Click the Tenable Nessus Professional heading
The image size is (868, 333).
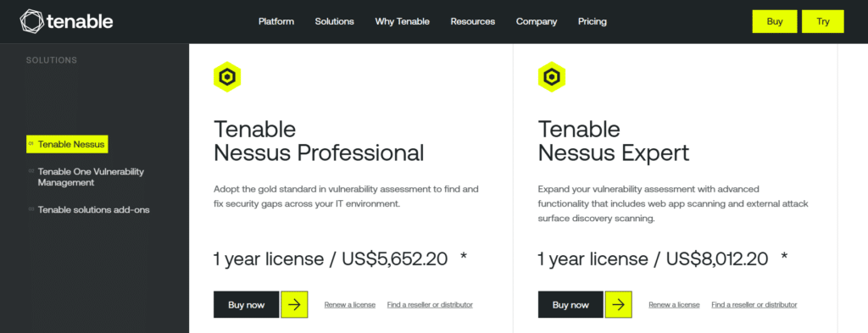click(319, 141)
